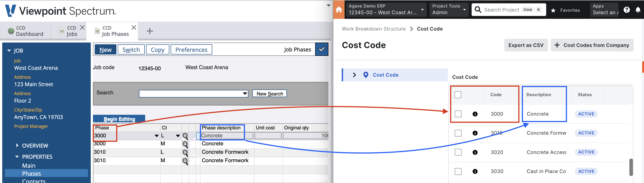The image size is (644, 183).
Task: Check the box for cost code 3030
Action: (x=458, y=171)
